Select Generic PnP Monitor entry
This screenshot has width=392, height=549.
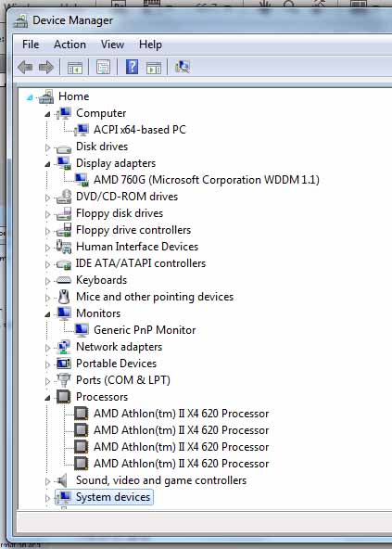click(x=145, y=330)
